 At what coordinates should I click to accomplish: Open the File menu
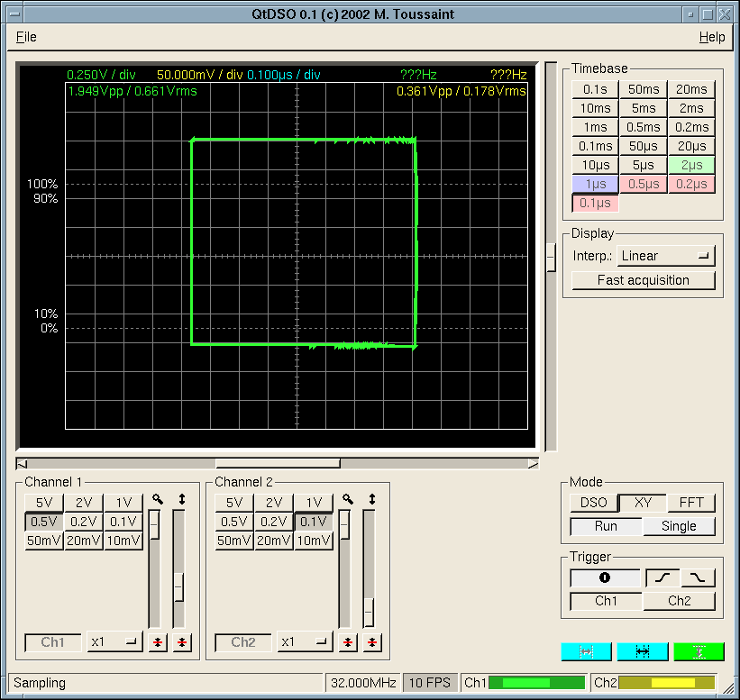coord(26,37)
